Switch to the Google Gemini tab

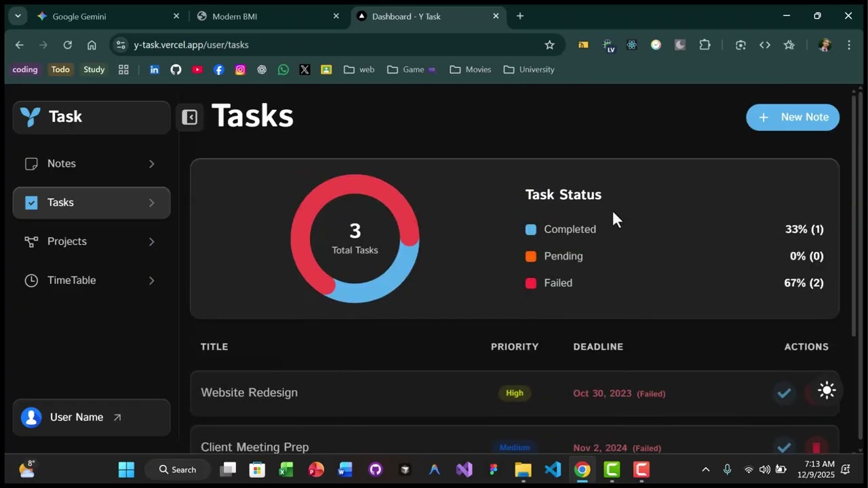(x=108, y=16)
